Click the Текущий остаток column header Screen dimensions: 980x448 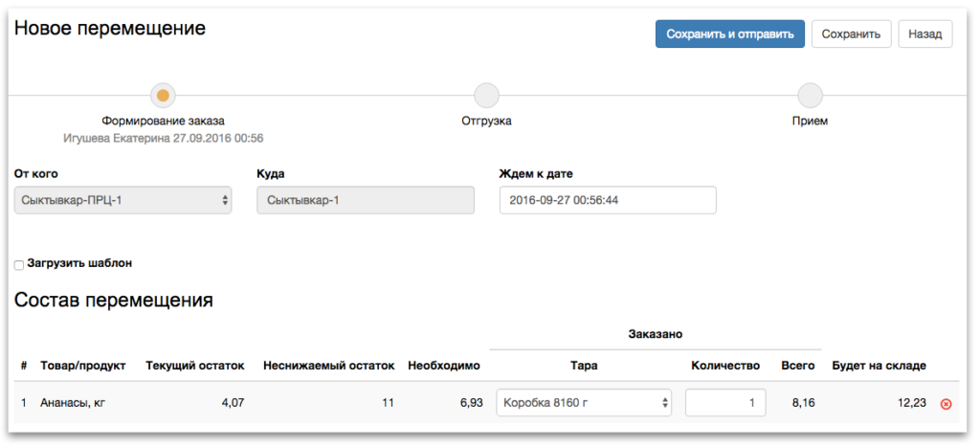tap(195, 366)
